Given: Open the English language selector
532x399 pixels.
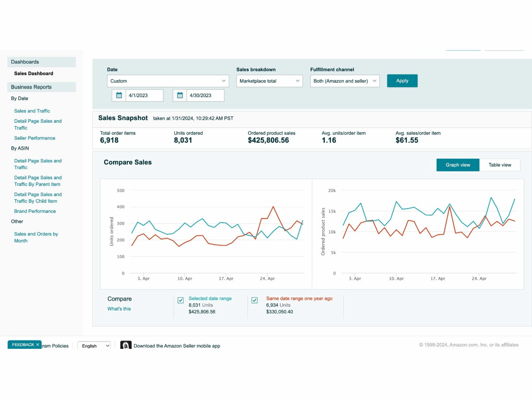Looking at the screenshot, I should (94, 346).
